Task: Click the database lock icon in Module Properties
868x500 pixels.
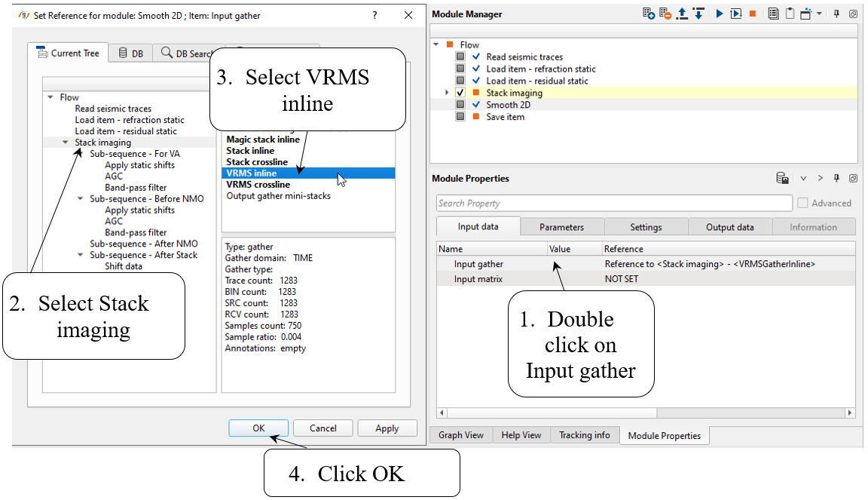Action: (x=783, y=179)
